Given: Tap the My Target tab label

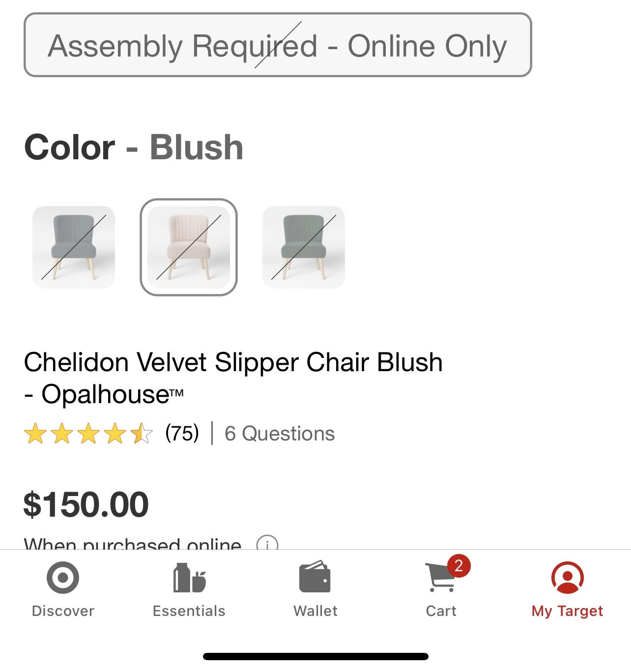Looking at the screenshot, I should pyautogui.click(x=568, y=611).
